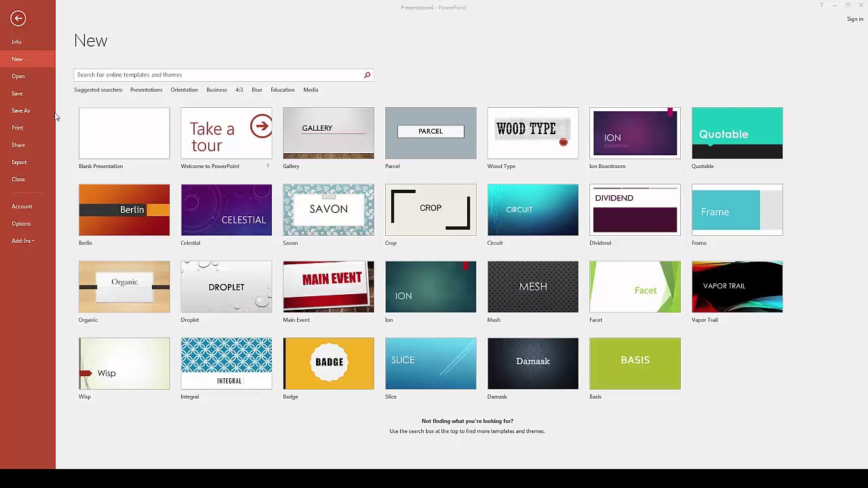
Task: Click the Education suggested search
Action: 283,89
